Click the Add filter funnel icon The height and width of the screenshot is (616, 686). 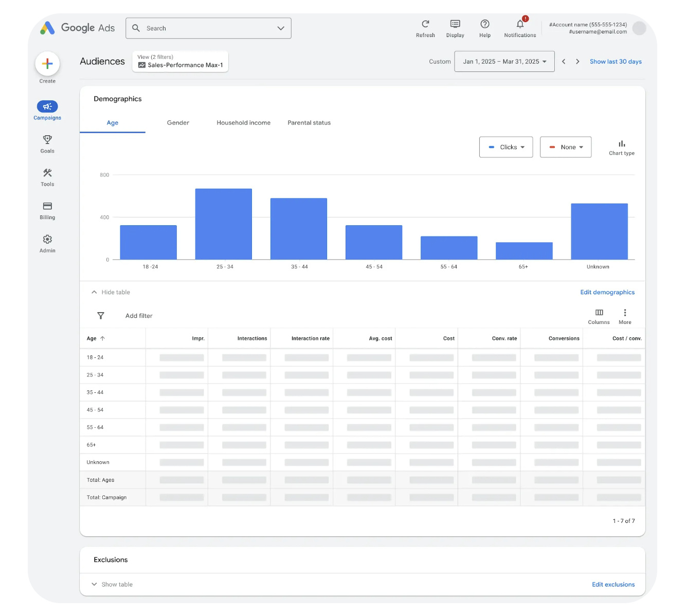[101, 316]
